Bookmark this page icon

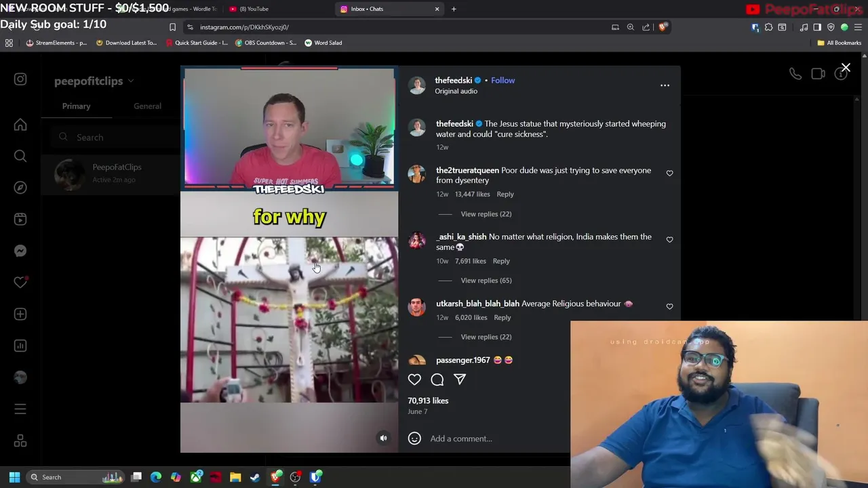(172, 27)
